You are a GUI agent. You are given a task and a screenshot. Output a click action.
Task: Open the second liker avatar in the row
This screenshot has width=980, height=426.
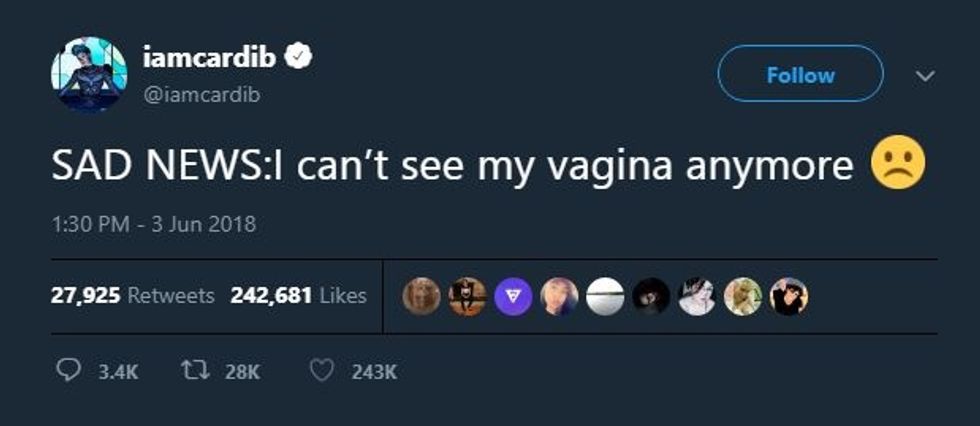coord(467,296)
